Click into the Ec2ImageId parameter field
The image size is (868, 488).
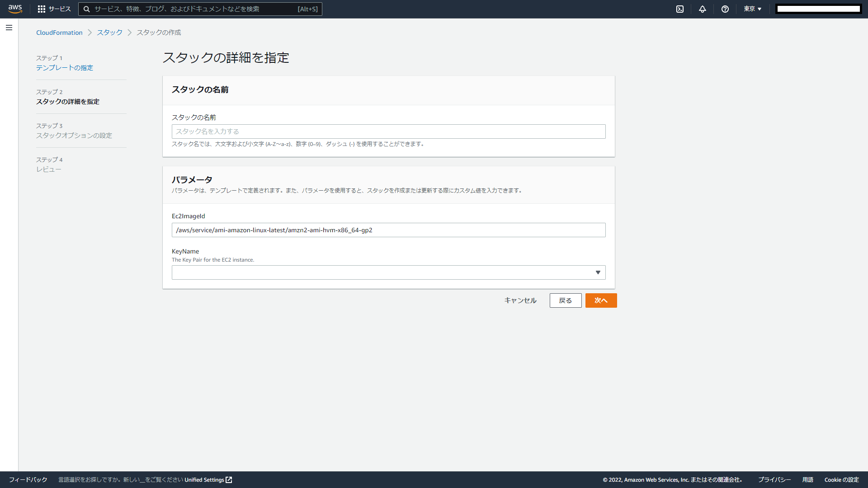pos(388,230)
